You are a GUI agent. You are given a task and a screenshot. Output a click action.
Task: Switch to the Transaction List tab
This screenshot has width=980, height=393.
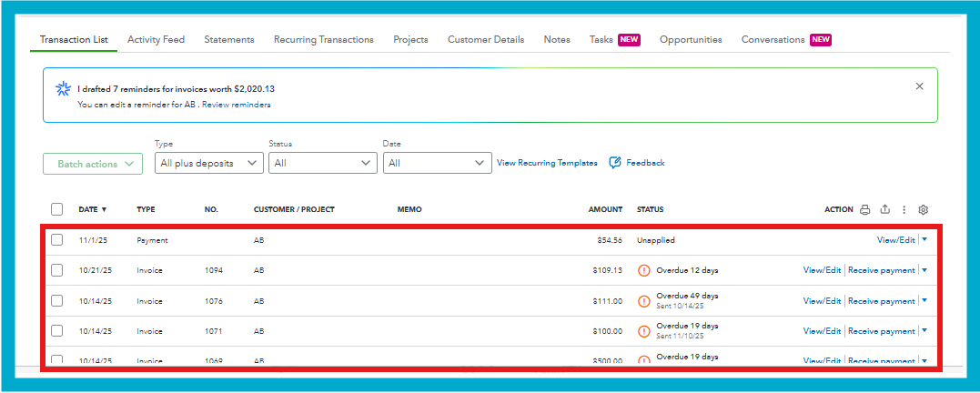point(74,39)
